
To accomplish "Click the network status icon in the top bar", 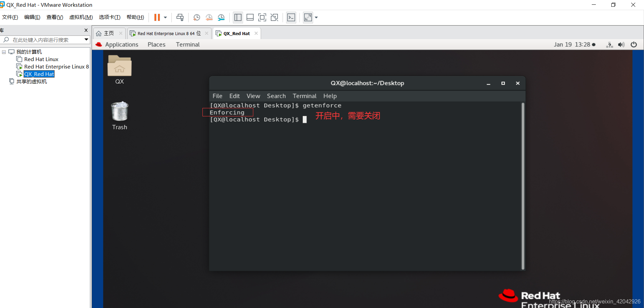I will 609,45.
